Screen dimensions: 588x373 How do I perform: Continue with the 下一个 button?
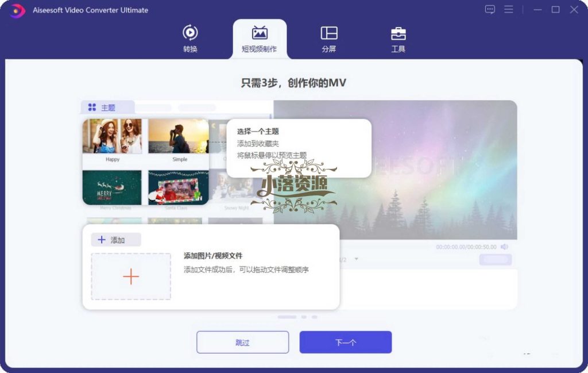tap(346, 342)
